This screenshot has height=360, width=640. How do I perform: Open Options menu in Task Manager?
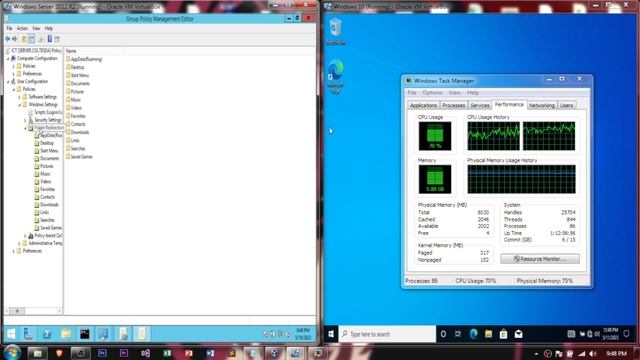pyautogui.click(x=432, y=93)
